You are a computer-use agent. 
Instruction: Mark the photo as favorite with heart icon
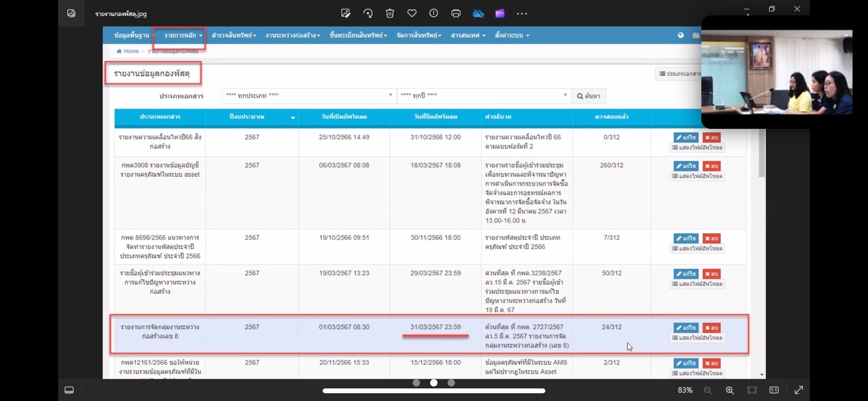coord(412,13)
